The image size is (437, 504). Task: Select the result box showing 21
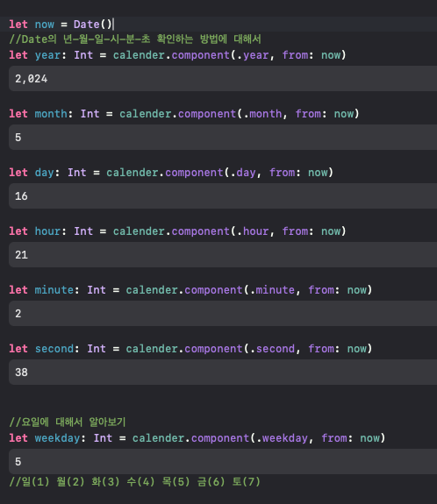223,255
